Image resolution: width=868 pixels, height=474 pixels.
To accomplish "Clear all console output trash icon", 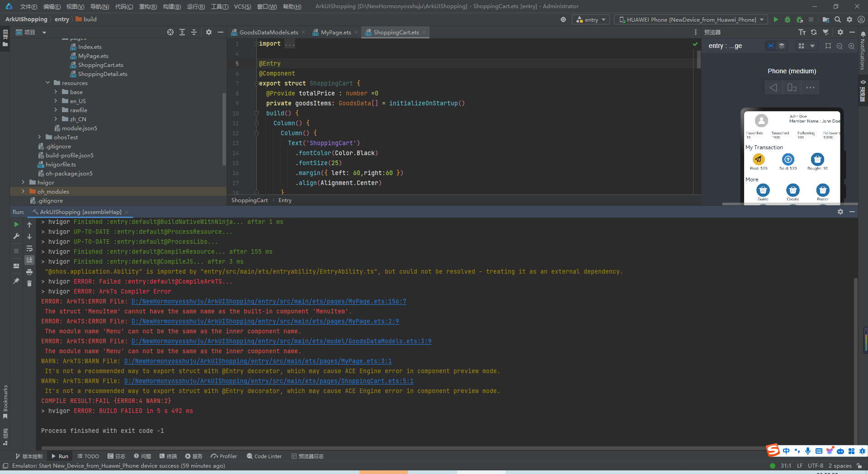I will pos(29,284).
